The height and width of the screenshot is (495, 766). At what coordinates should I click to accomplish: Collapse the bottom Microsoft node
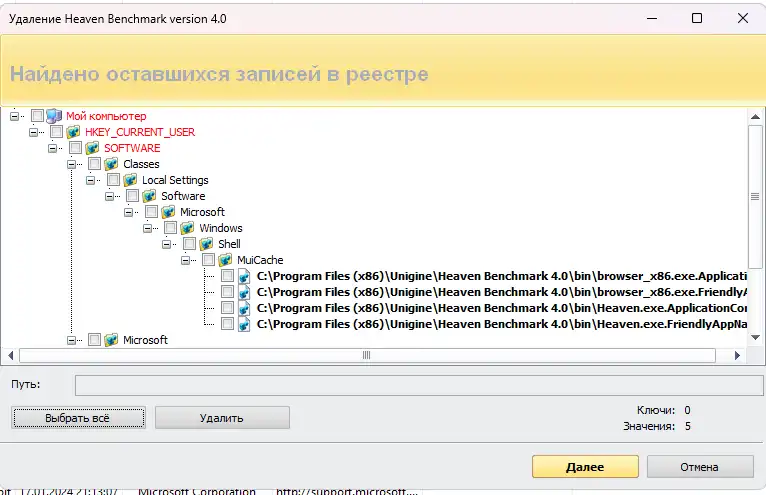(x=71, y=340)
